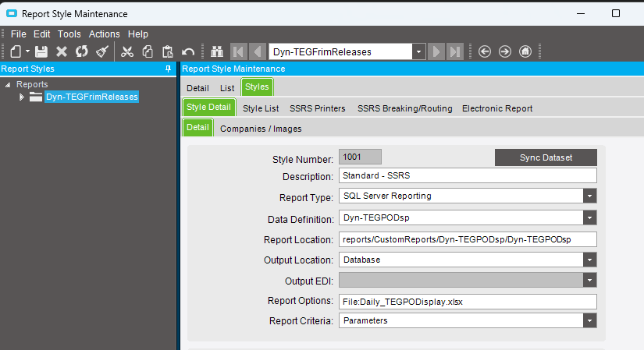Click the Clear broom icon
Viewport: 644px width, 350px height.
pyautogui.click(x=101, y=51)
